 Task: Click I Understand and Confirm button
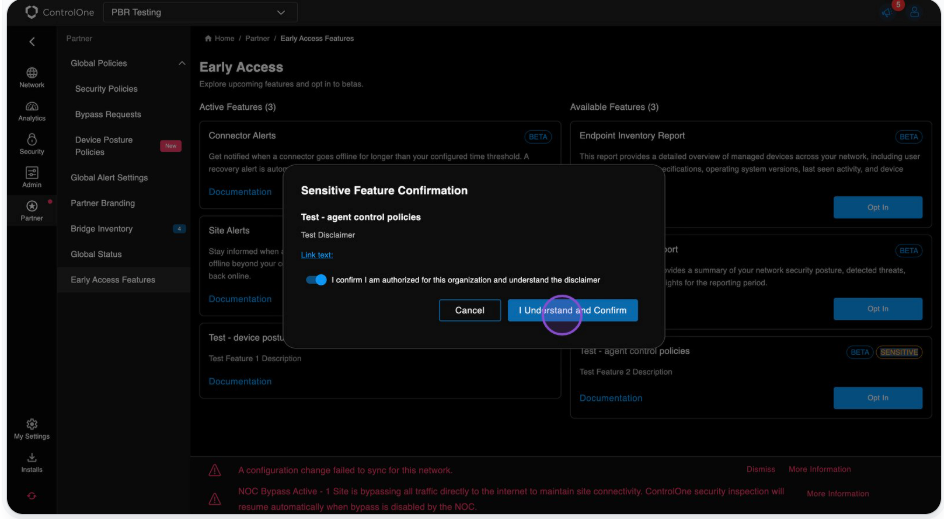[572, 310]
